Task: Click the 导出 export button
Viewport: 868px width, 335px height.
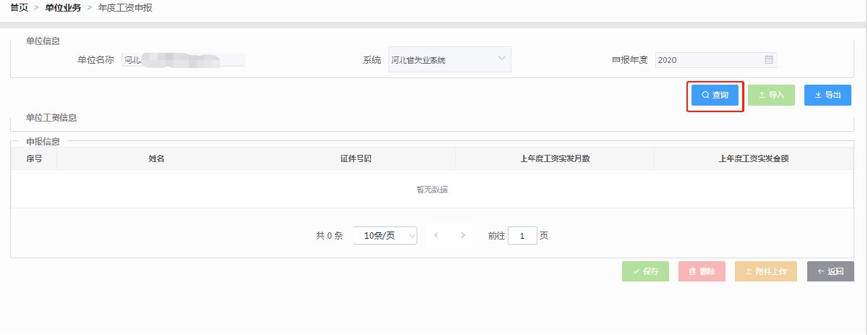Action: [827, 95]
